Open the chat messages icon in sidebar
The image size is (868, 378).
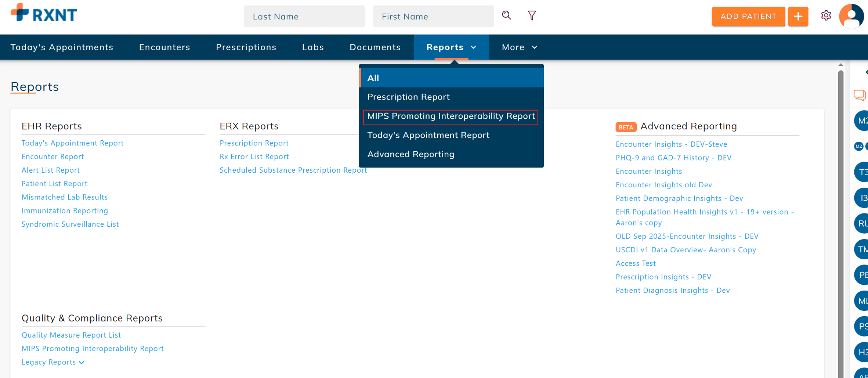click(860, 95)
